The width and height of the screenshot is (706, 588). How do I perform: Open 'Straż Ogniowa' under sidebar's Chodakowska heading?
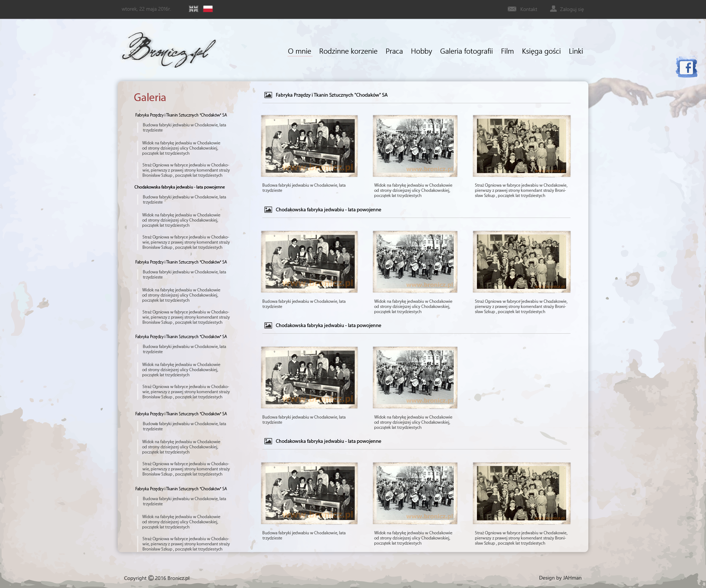click(186, 242)
